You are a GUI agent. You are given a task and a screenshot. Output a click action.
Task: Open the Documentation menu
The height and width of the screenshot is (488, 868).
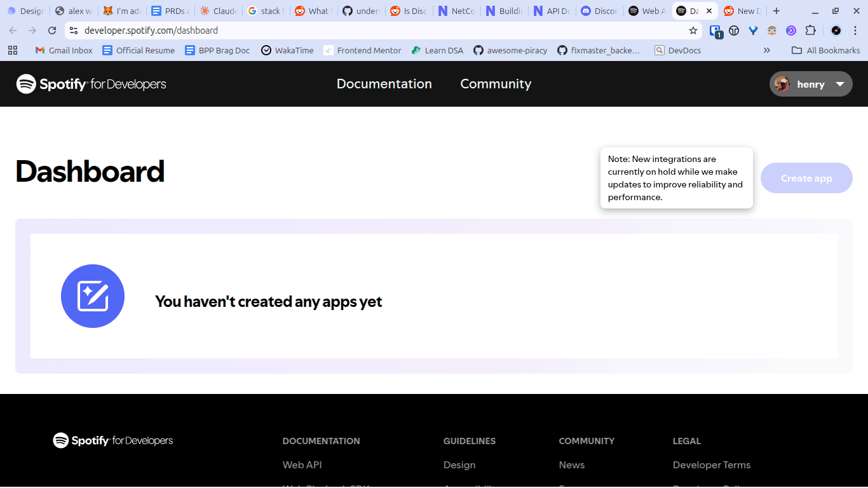tap(384, 84)
